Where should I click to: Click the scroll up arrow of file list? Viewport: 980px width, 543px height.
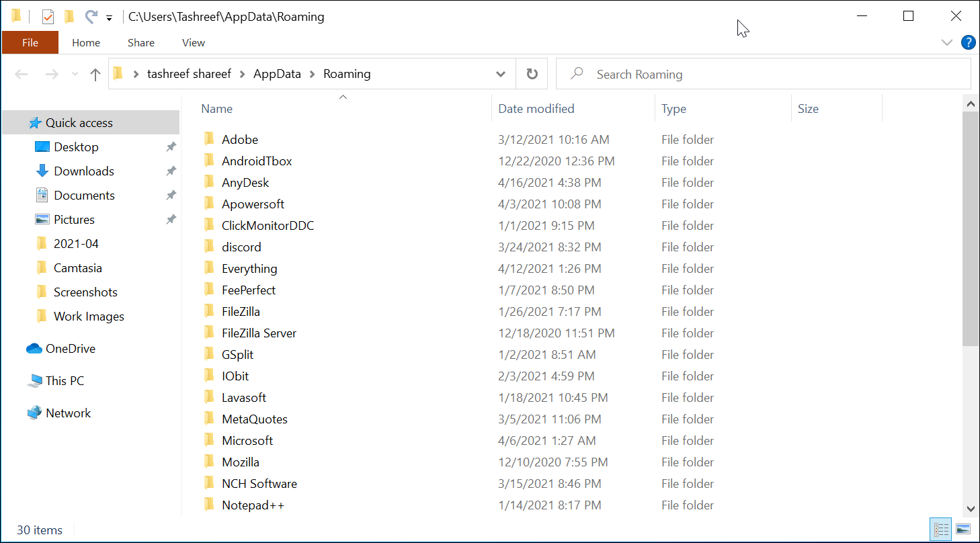971,103
